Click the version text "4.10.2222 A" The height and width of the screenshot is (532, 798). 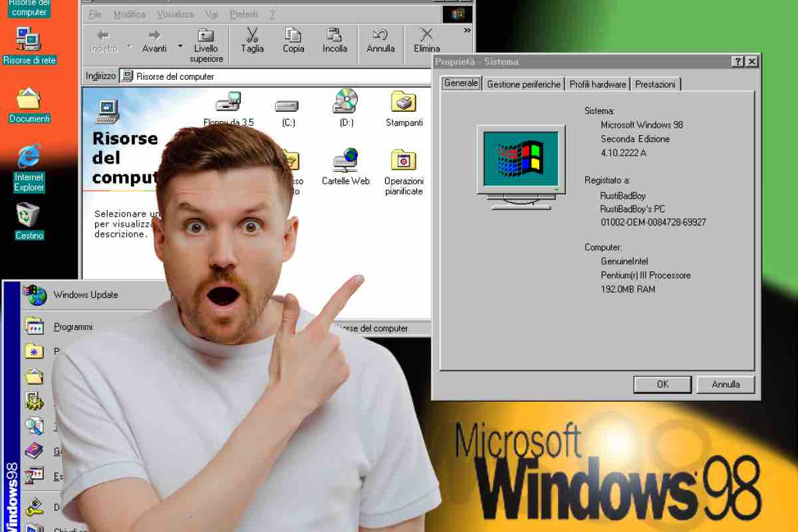(624, 153)
